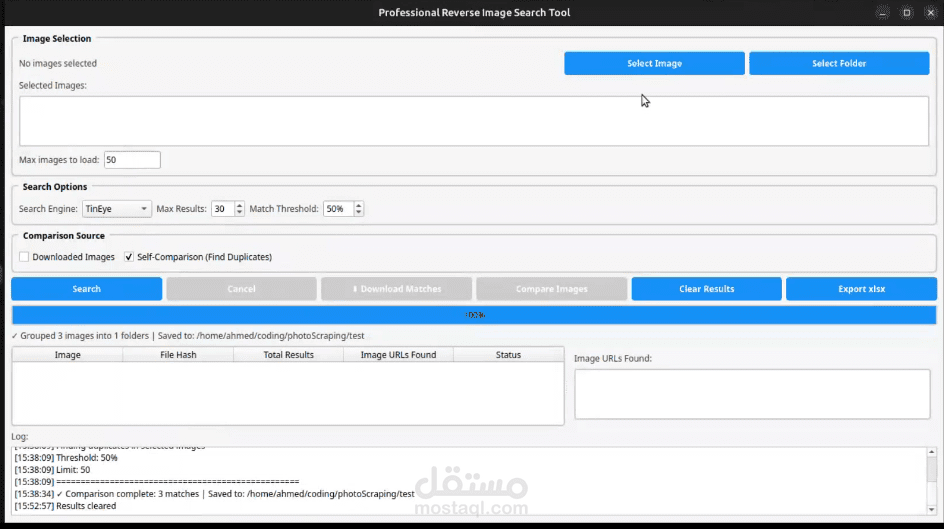Click the 'Comparison complete: 3 matches' log line
Viewport: 944px width, 529px height.
point(214,494)
